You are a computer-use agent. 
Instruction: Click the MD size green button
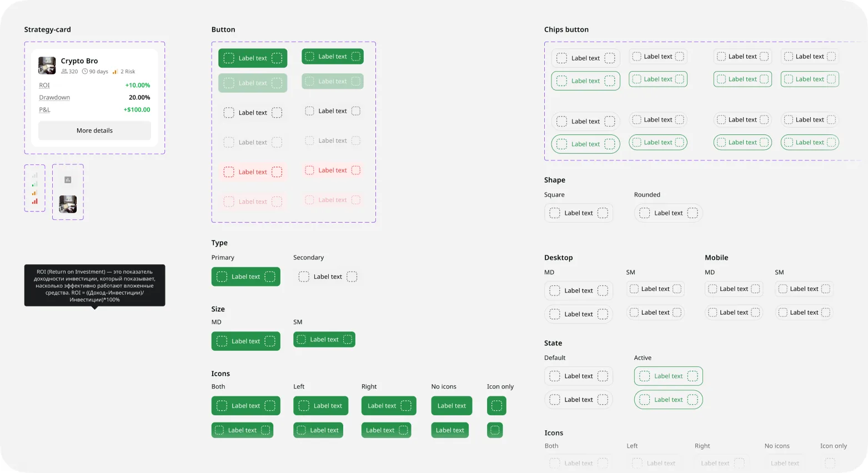click(245, 341)
